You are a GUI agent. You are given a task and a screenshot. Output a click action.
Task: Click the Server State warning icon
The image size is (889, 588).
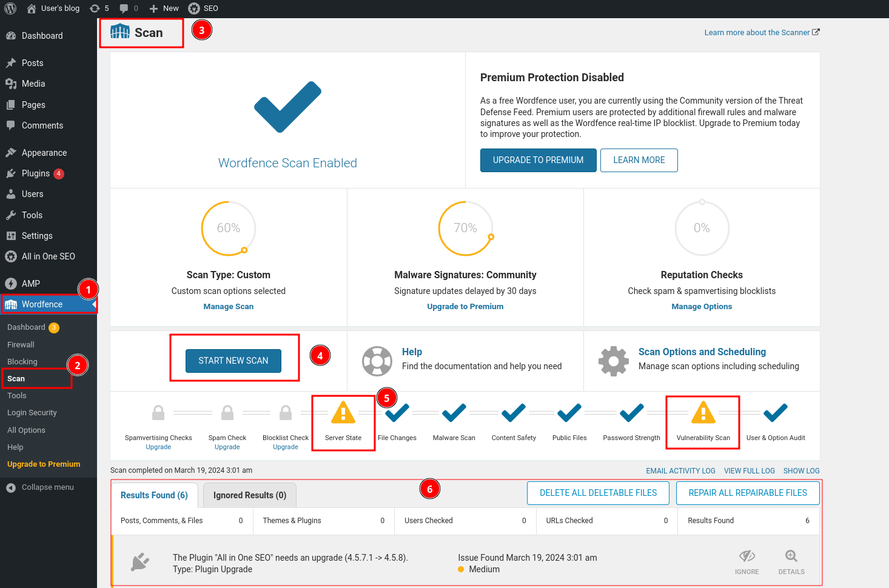(343, 413)
